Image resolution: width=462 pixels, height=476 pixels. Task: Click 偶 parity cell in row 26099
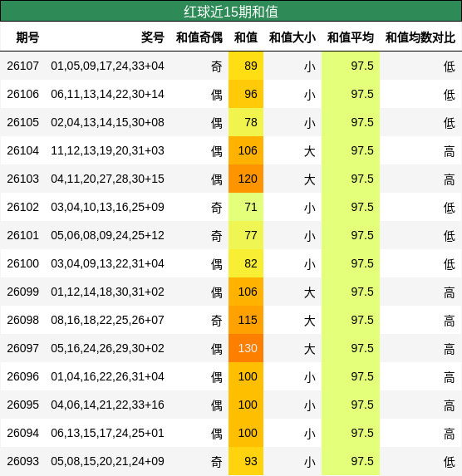[217, 292]
